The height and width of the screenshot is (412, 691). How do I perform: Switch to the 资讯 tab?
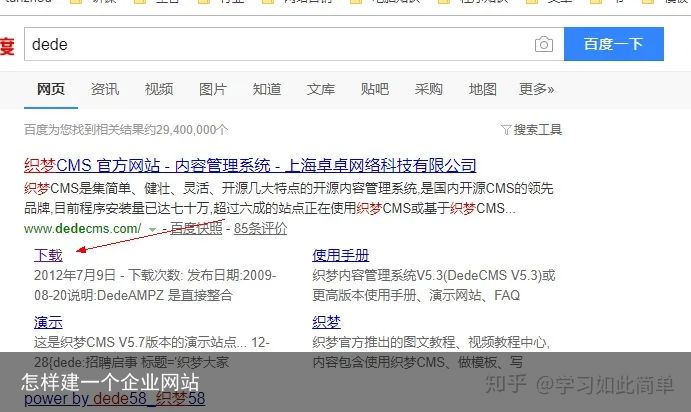105,89
